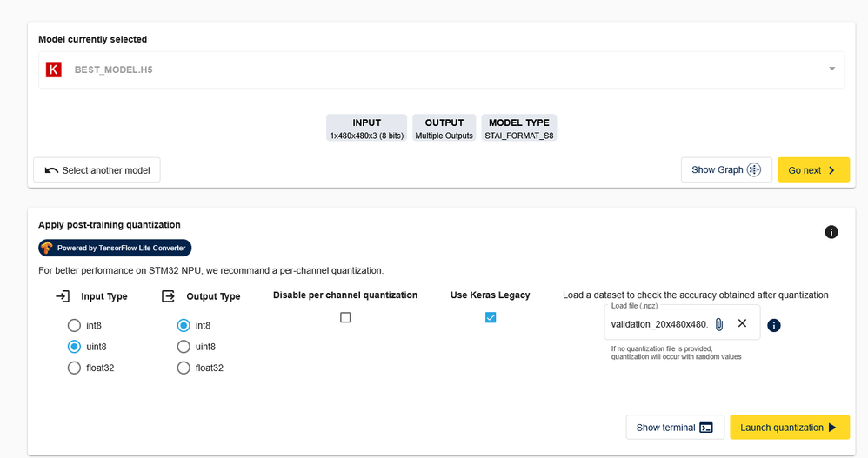Select float32 input type radio button
Image resolution: width=868 pixels, height=458 pixels.
pyautogui.click(x=74, y=368)
